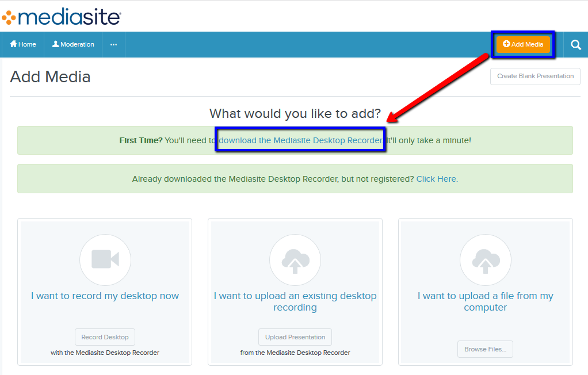Select 'I want to upload a file from my computer'
This screenshot has width=588, height=375.
(x=486, y=301)
